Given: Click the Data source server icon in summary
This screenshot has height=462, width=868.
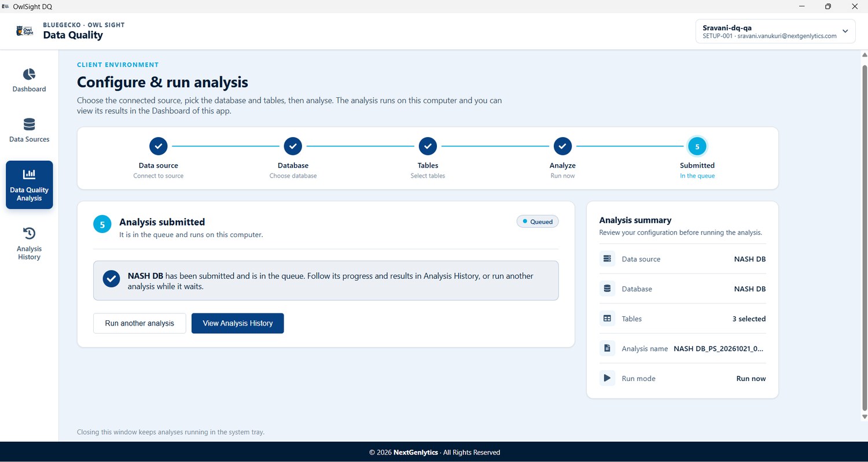Looking at the screenshot, I should click(x=607, y=258).
